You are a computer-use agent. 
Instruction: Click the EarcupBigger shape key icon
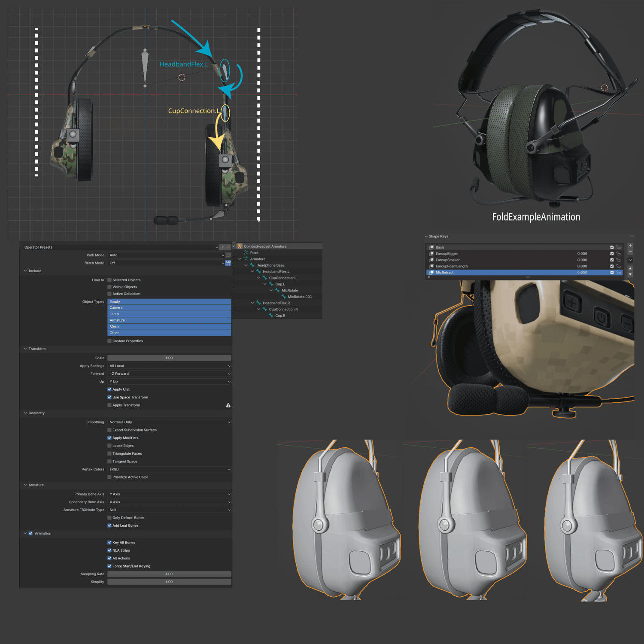tap(431, 254)
